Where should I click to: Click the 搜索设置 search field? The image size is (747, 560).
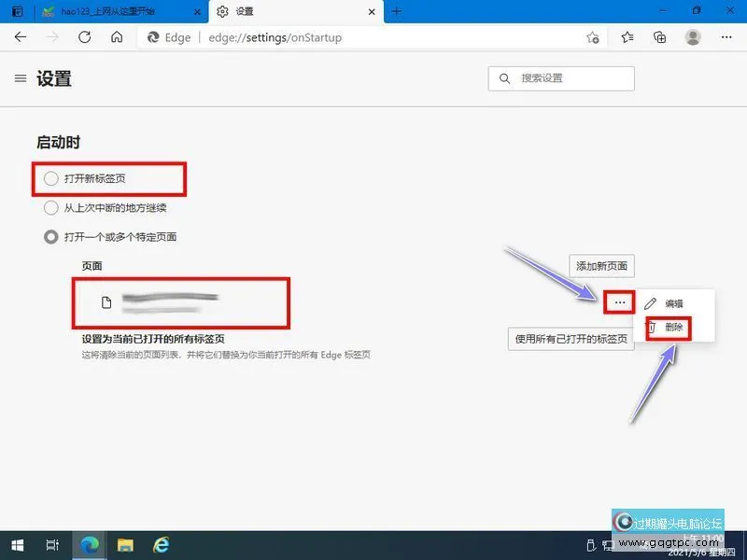pos(560,78)
